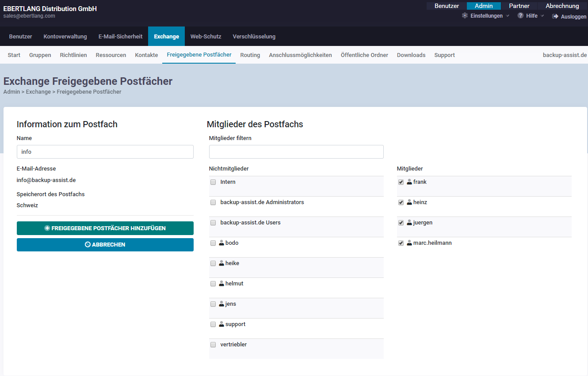The width and height of the screenshot is (588, 376).
Task: Click the Abbrechen button
Action: pos(105,245)
